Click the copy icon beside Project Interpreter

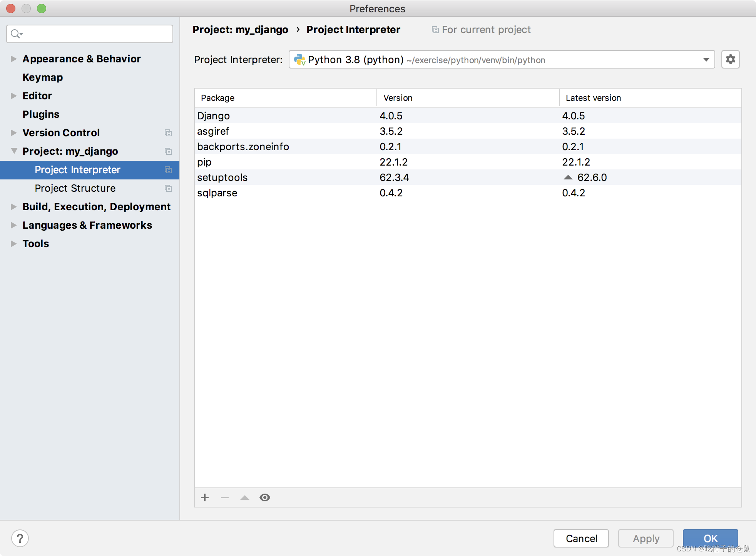[168, 170]
